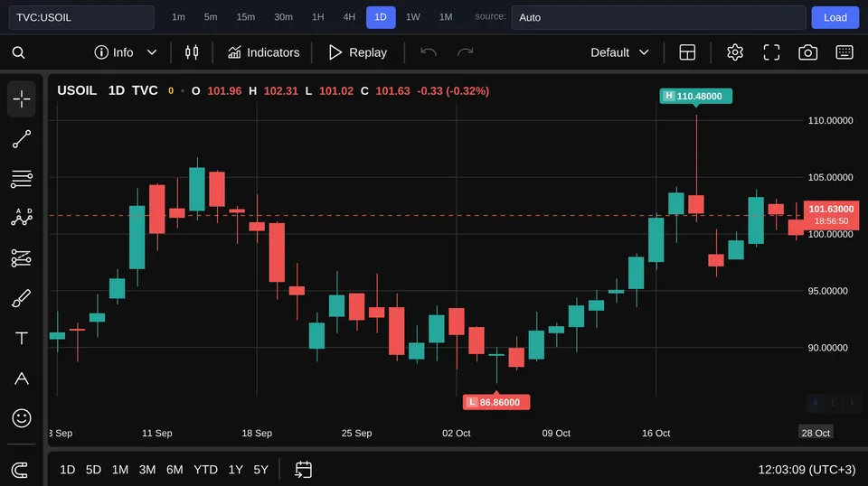Click the 12:03:09 (UTC+3) timezone clock
This screenshot has width=868, height=486.
tap(807, 470)
